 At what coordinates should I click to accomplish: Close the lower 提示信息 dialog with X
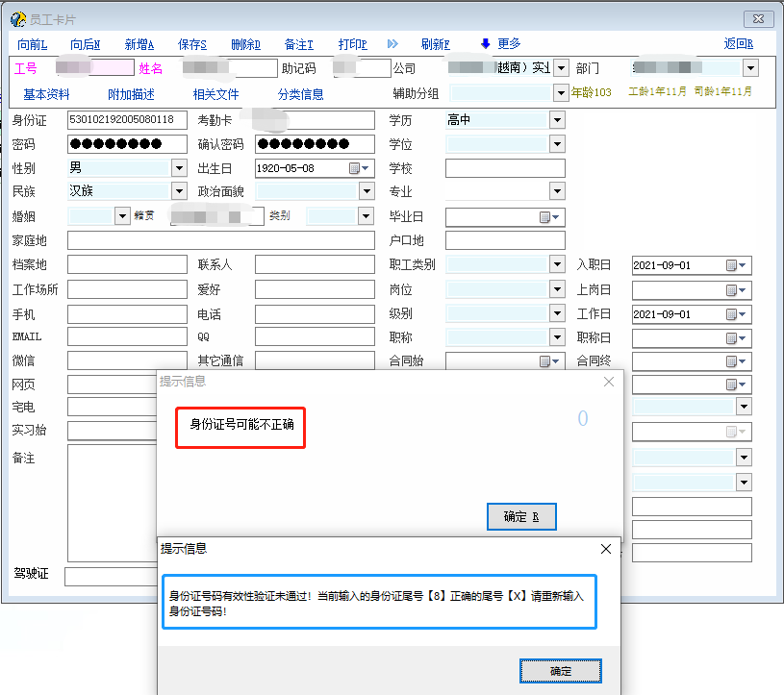pos(605,549)
